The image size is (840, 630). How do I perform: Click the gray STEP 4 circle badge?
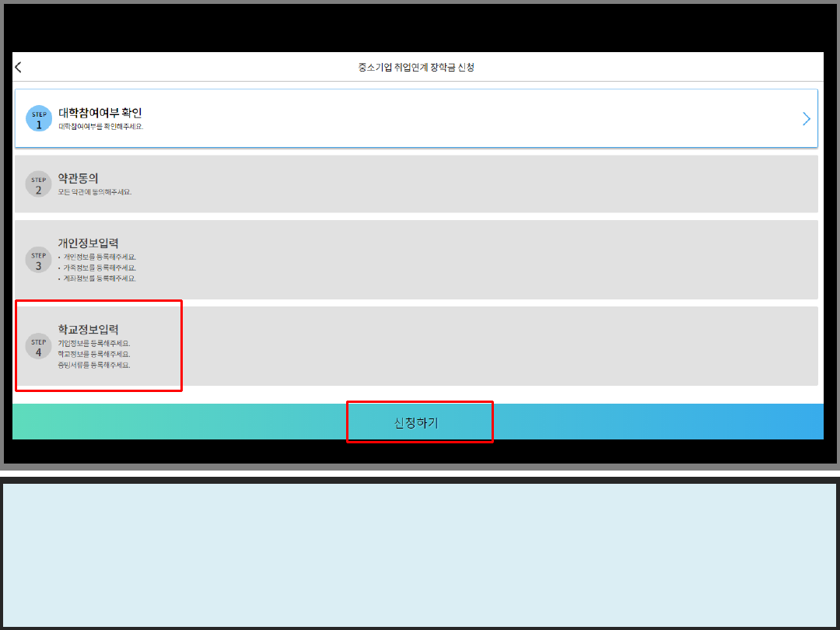tap(39, 347)
